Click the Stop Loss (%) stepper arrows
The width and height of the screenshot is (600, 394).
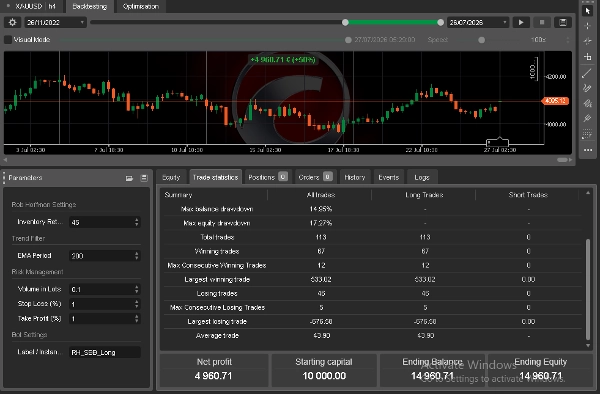coord(137,304)
